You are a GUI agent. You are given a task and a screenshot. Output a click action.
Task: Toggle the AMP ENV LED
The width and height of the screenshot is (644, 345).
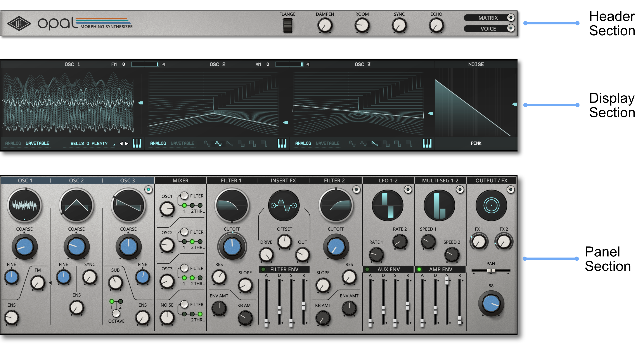pos(419,269)
